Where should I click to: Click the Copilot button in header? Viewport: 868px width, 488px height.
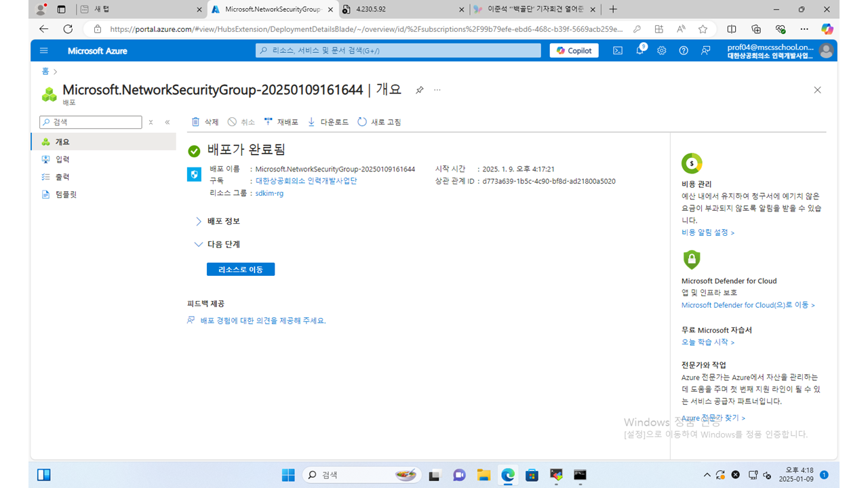click(x=574, y=51)
